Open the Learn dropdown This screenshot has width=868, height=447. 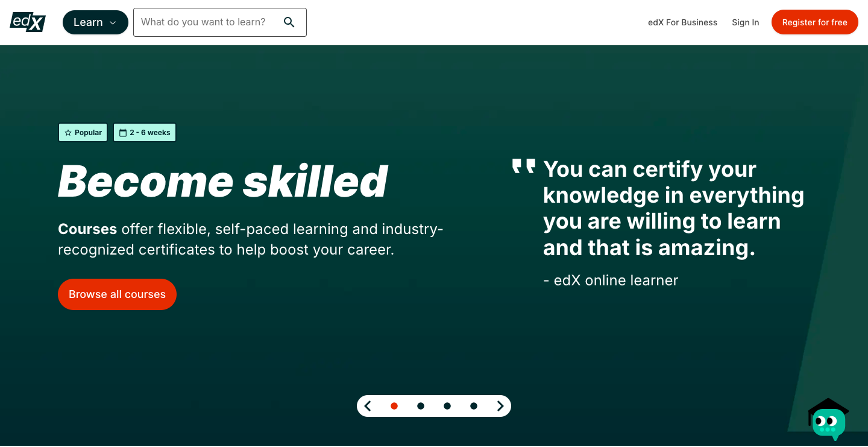pos(89,22)
